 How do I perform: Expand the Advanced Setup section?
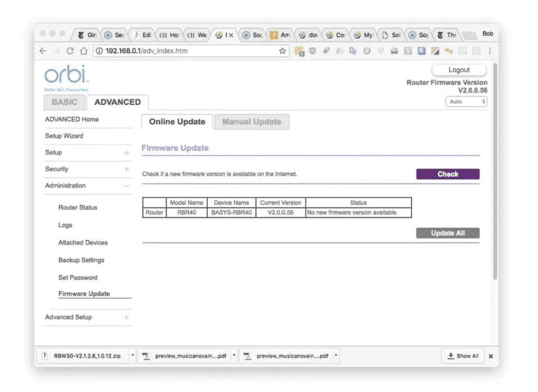pyautogui.click(x=126, y=317)
